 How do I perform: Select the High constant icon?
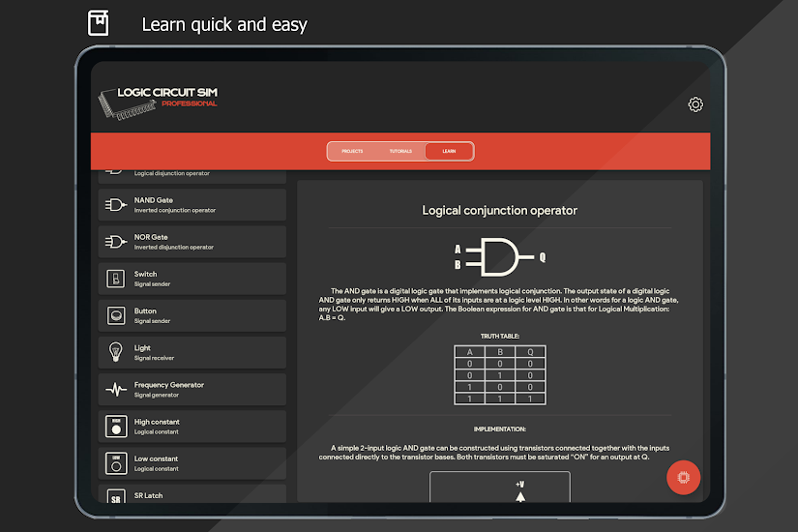(x=115, y=427)
